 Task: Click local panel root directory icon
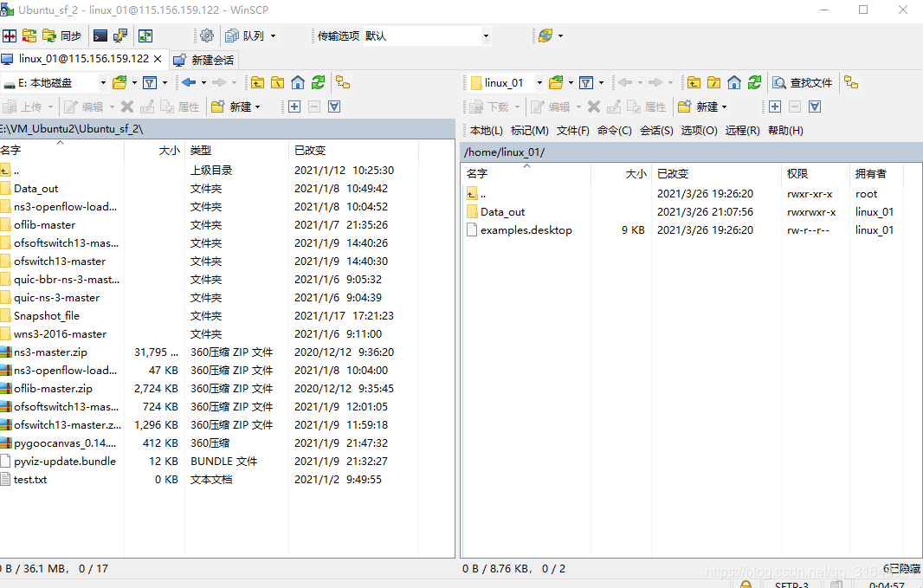278,83
